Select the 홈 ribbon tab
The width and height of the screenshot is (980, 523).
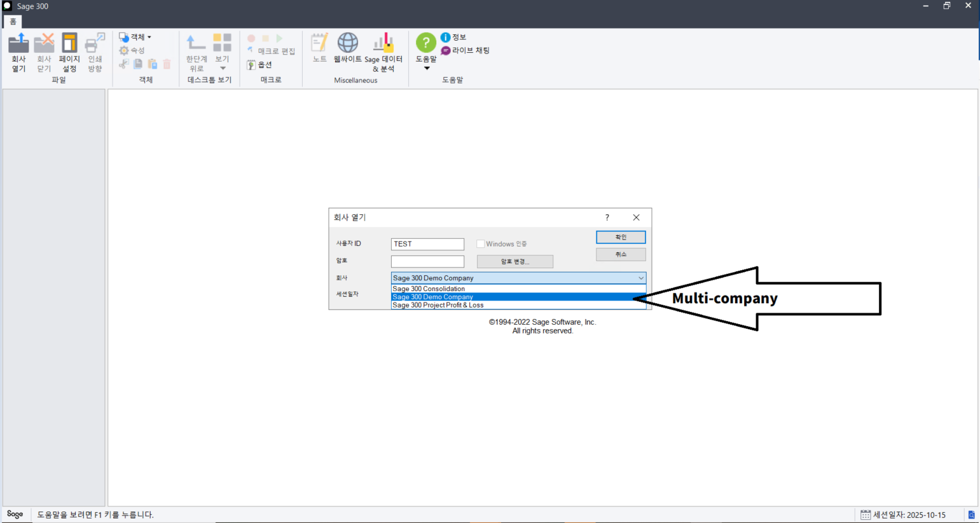[x=13, y=22]
